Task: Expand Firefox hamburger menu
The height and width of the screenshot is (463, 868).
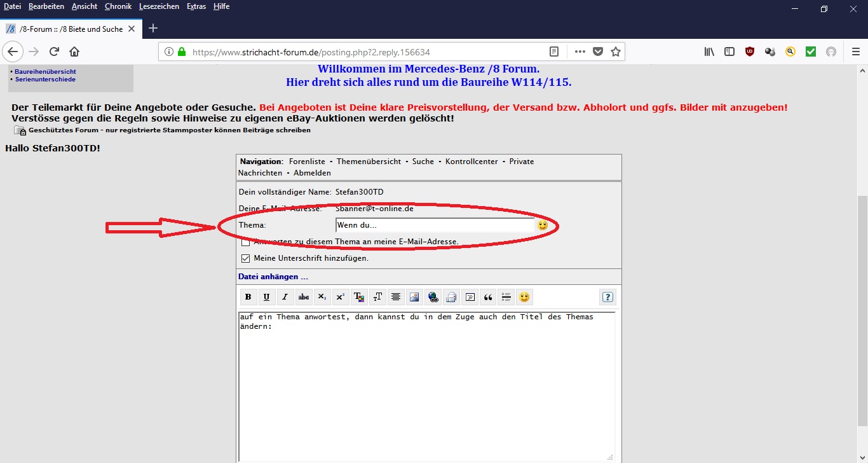Action: click(x=855, y=52)
